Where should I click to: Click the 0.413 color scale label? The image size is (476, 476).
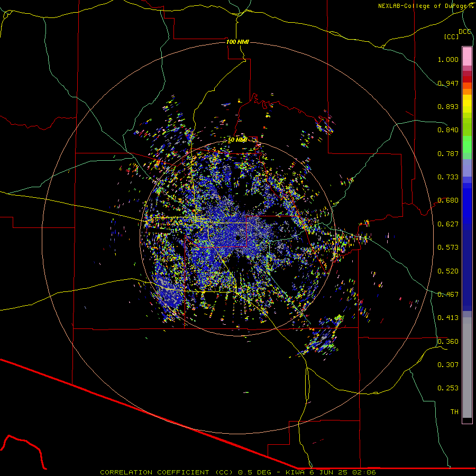click(x=448, y=318)
